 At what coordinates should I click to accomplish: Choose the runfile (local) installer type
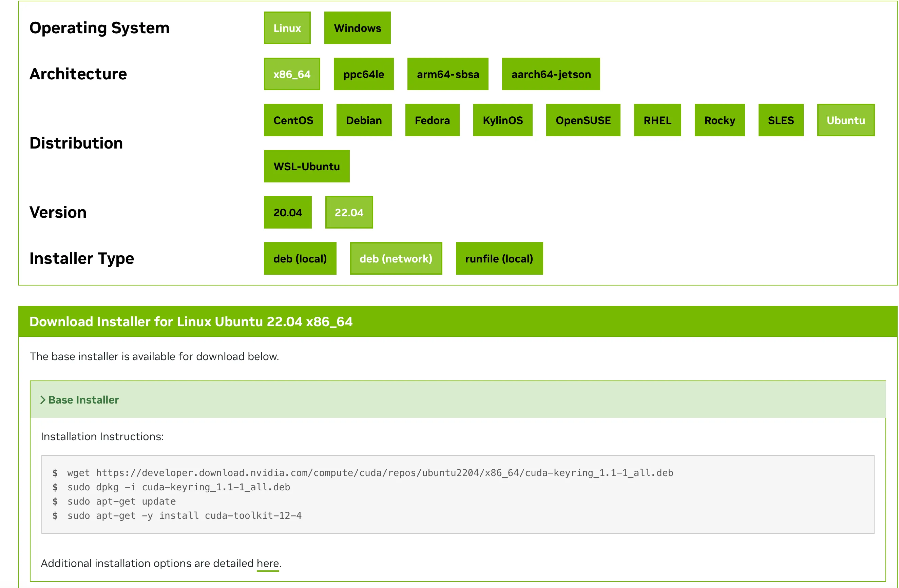(499, 258)
